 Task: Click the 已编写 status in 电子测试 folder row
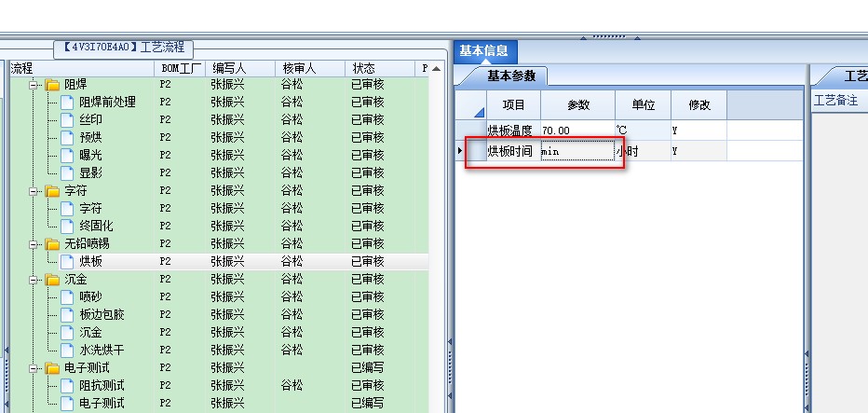(368, 367)
